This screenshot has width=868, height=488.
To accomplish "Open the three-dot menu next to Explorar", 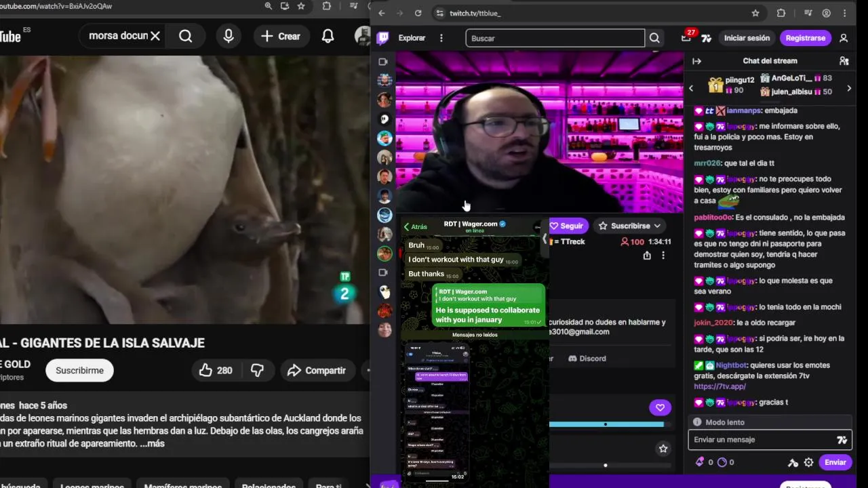I will click(441, 38).
